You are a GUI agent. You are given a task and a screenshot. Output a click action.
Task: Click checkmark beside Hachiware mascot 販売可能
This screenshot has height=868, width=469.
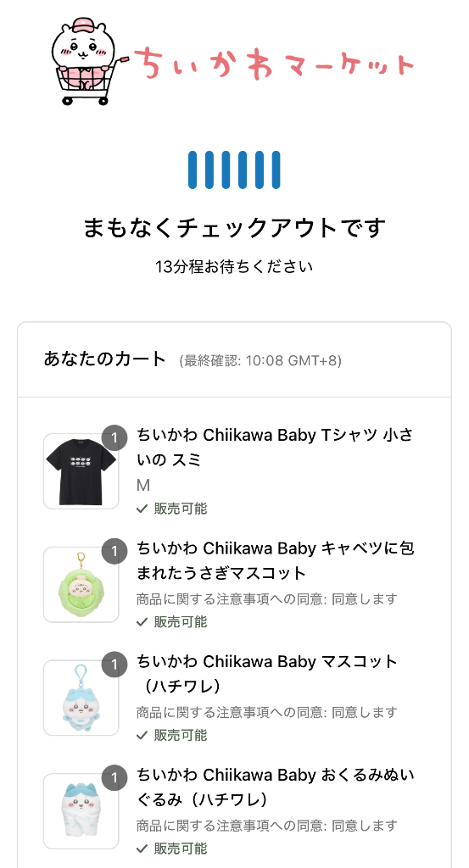(x=142, y=735)
